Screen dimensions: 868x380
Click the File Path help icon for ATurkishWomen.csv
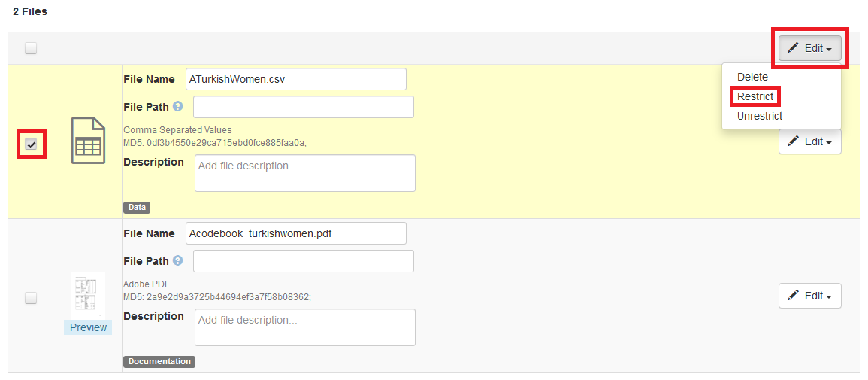[177, 106]
